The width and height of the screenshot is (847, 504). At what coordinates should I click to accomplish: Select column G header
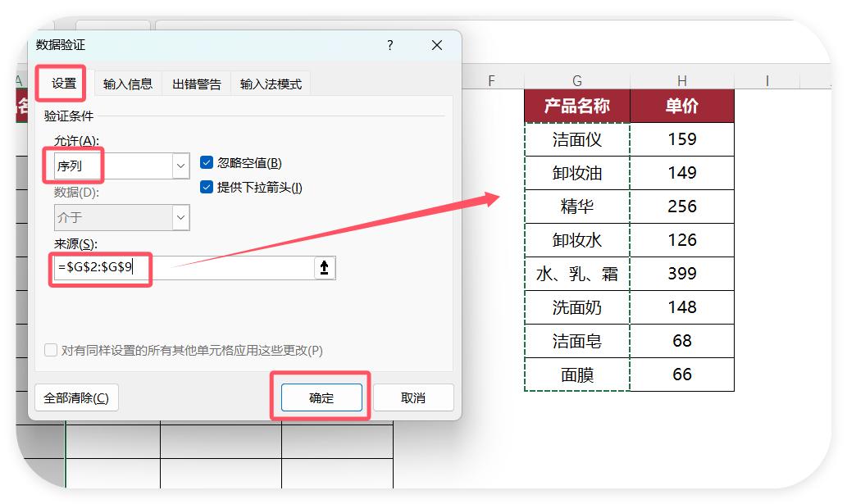577,81
